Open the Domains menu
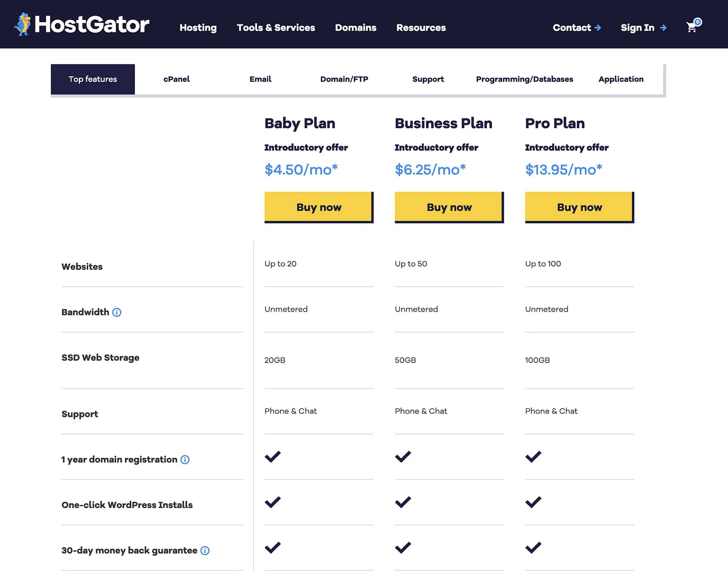 [x=356, y=28]
